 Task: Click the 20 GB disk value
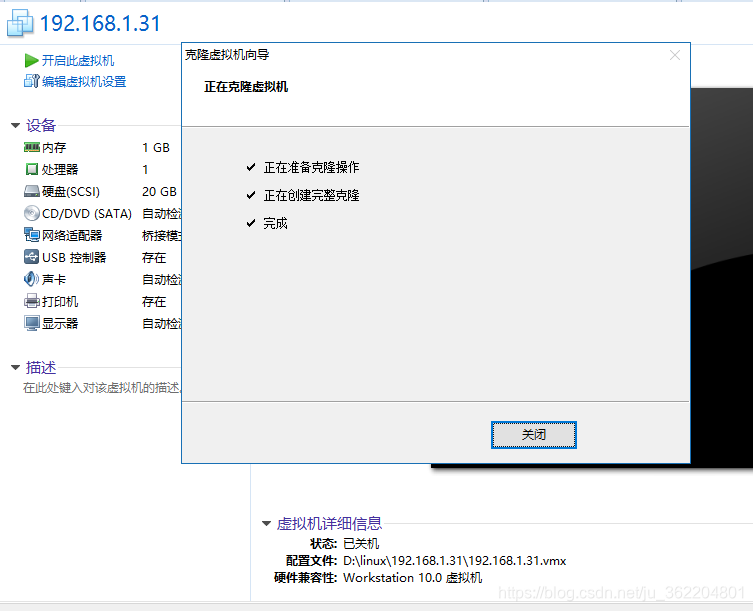pyautogui.click(x=159, y=192)
